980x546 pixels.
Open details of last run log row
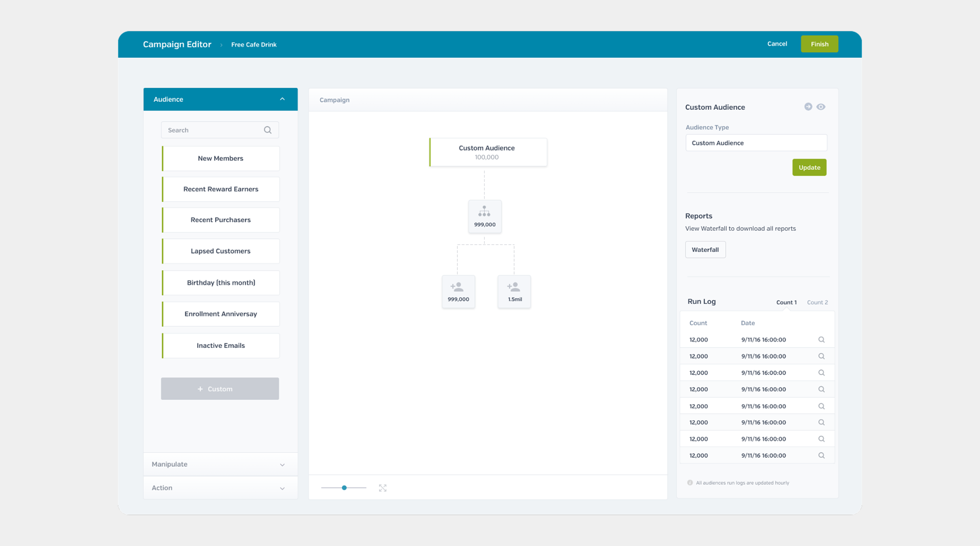(x=821, y=455)
